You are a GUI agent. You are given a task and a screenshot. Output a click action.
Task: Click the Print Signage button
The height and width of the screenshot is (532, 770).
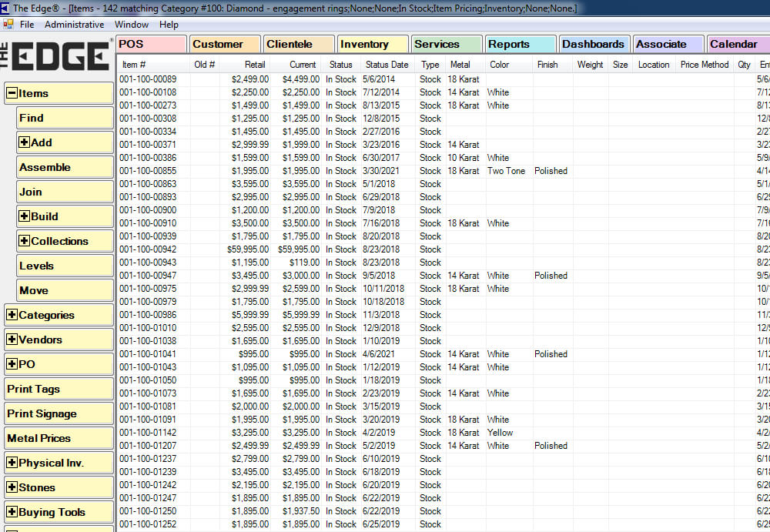pyautogui.click(x=59, y=413)
